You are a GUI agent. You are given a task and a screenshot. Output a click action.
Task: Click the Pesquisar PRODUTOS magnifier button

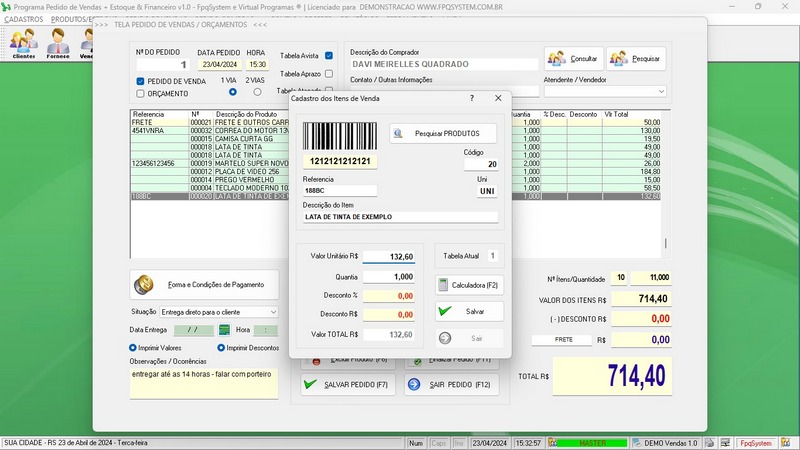442,133
